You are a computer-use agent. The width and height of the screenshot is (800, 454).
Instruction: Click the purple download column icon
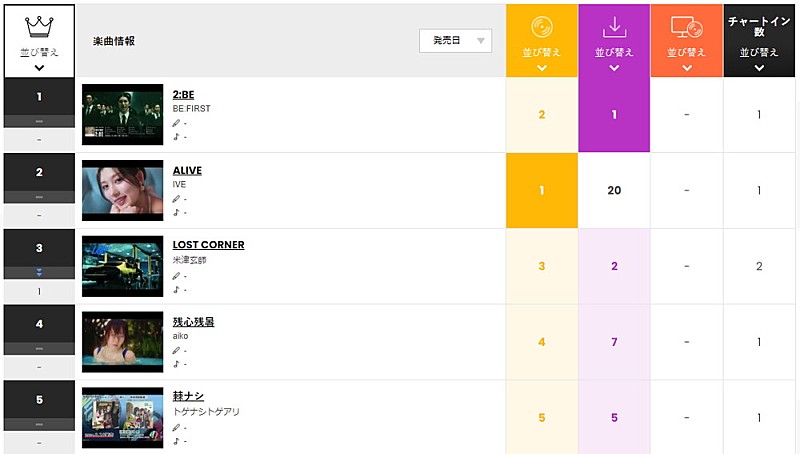coord(614,27)
